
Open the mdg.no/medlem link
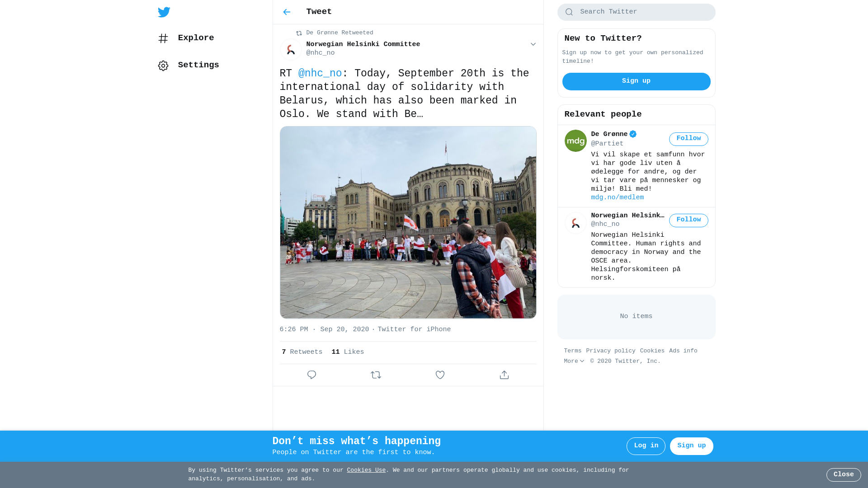[617, 198]
